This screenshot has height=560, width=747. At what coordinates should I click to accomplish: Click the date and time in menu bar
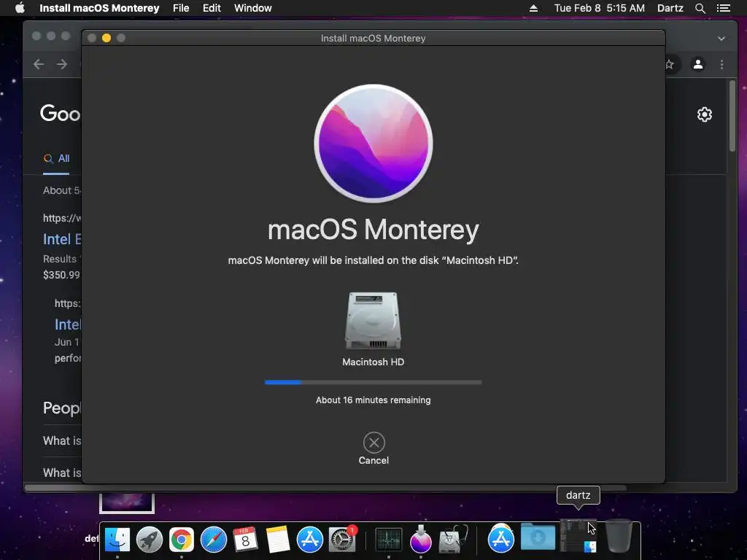pos(600,8)
